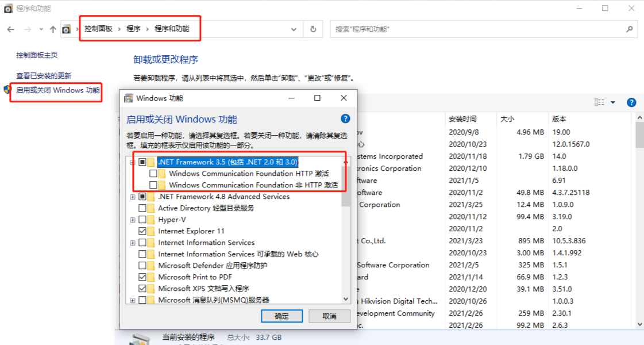Uncheck Internet Explorer 11 checkbox
The width and height of the screenshot is (644, 345).
[x=142, y=231]
